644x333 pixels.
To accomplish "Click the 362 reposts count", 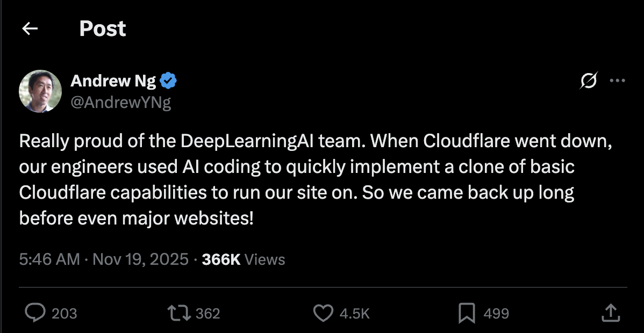I will coord(209,313).
